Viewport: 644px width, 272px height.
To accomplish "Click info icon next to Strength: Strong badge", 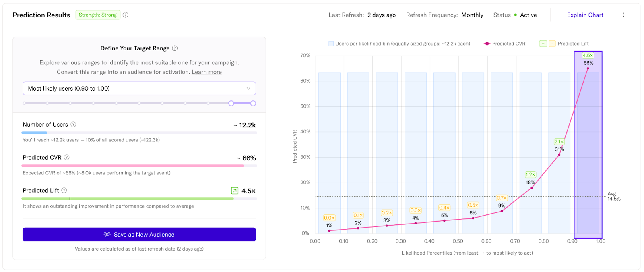I will point(126,15).
